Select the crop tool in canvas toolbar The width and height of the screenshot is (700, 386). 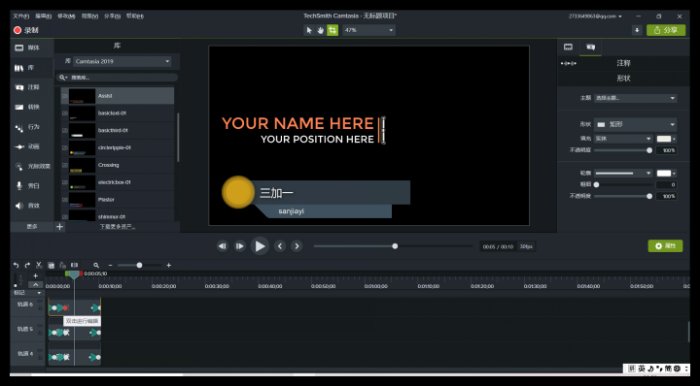pos(332,30)
